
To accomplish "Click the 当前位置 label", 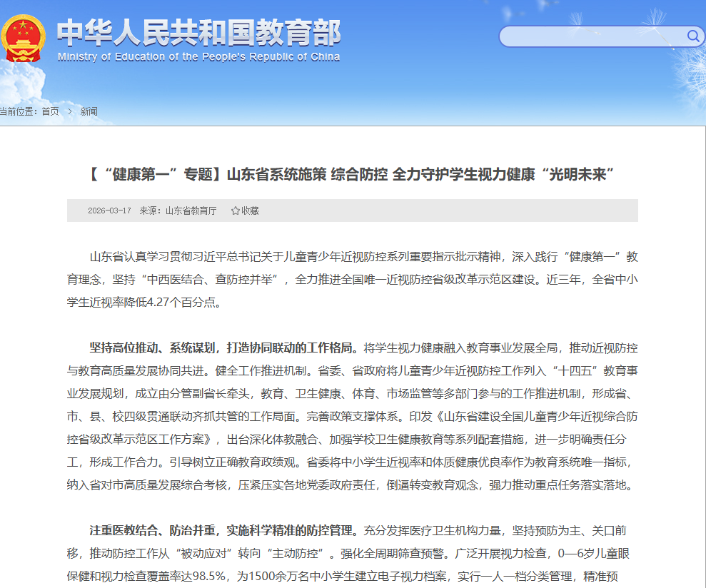I will 19,111.
